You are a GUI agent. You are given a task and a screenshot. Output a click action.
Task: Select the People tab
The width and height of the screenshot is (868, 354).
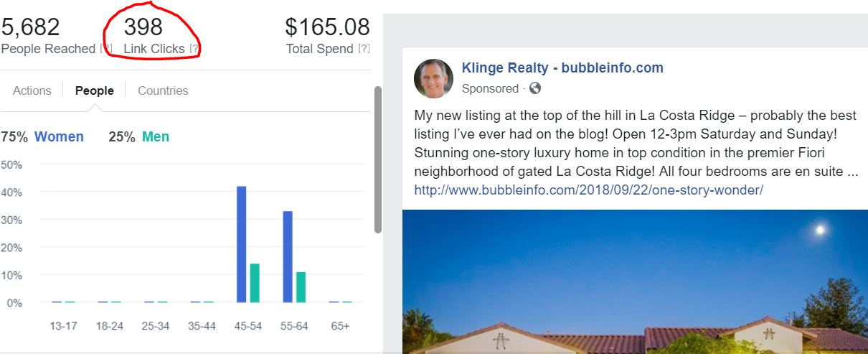pos(95,90)
